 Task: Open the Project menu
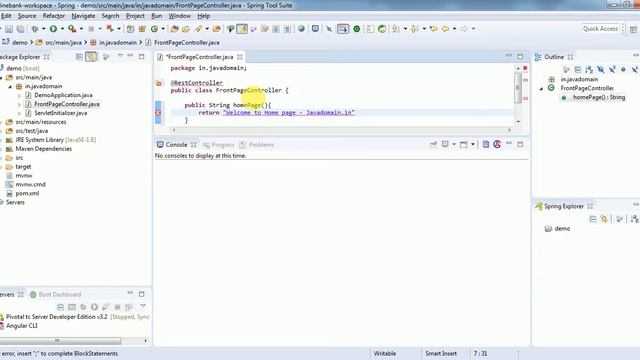tap(135, 16)
